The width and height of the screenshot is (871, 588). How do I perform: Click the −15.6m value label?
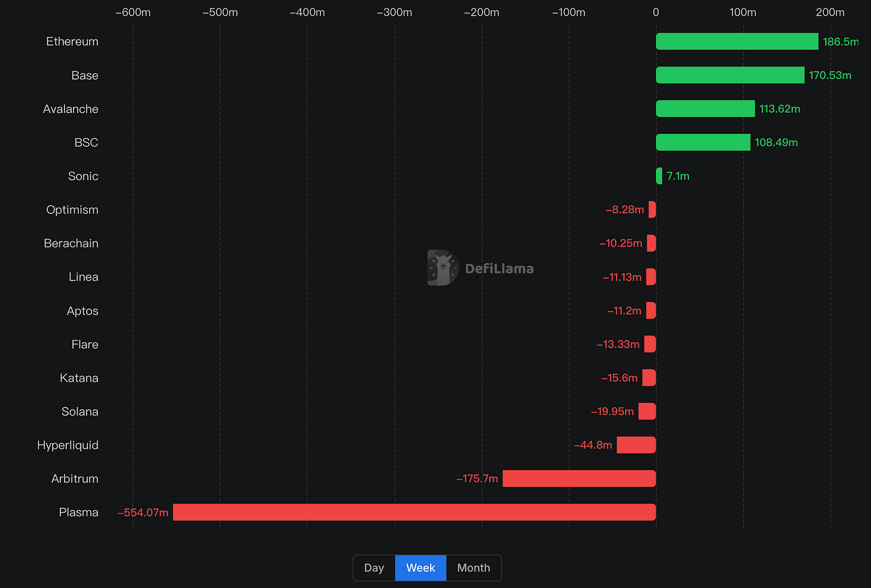(x=619, y=377)
